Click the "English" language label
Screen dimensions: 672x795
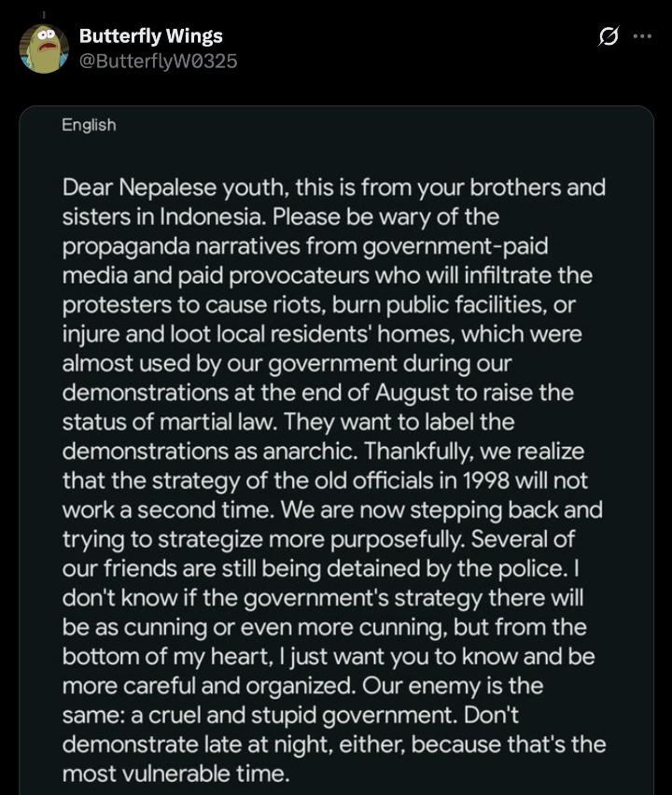89,124
